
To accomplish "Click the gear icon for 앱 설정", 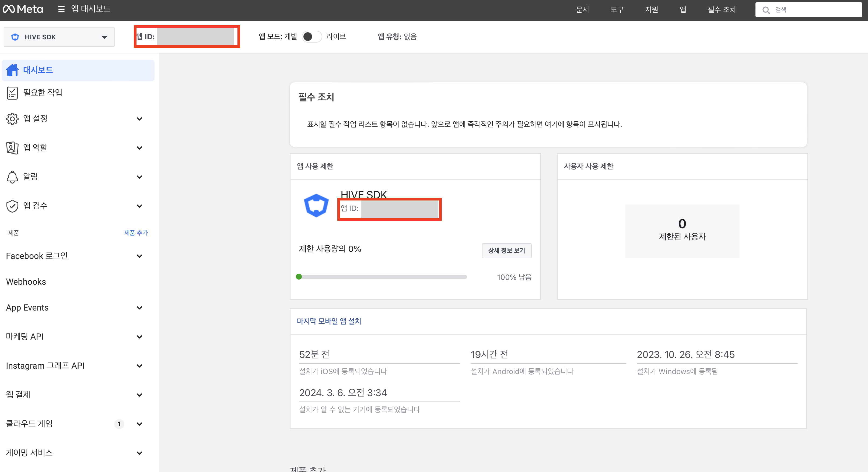I will click(x=12, y=119).
